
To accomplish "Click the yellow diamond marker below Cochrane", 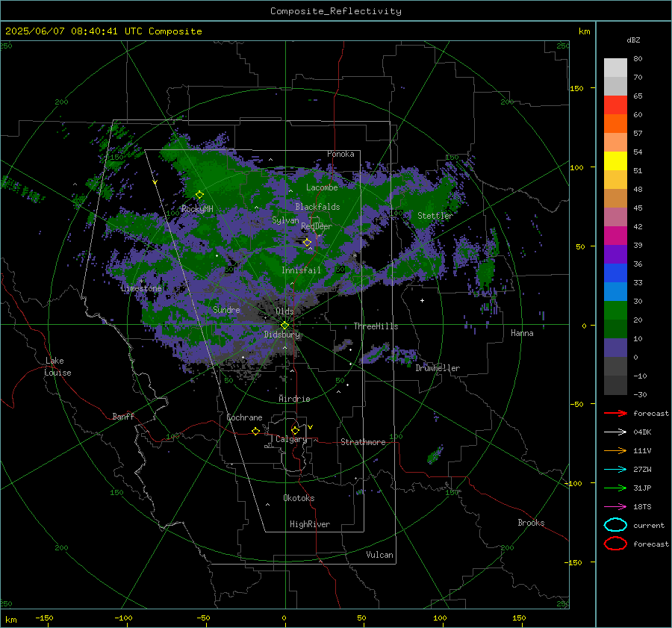I will pos(256,432).
